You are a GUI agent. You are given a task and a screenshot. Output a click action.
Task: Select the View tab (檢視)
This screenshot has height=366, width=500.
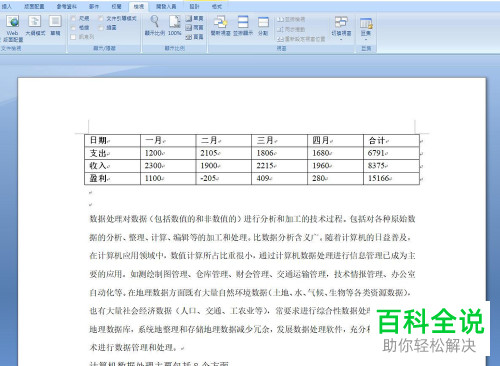click(139, 6)
